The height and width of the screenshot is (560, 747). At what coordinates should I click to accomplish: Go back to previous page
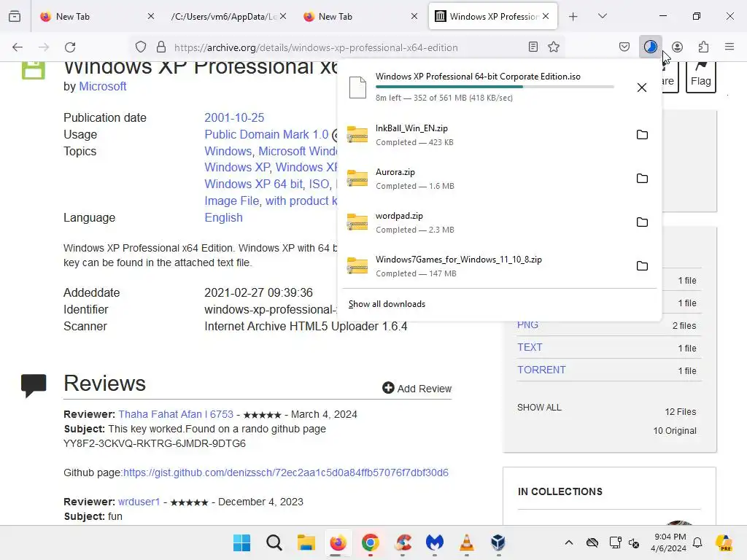(18, 47)
